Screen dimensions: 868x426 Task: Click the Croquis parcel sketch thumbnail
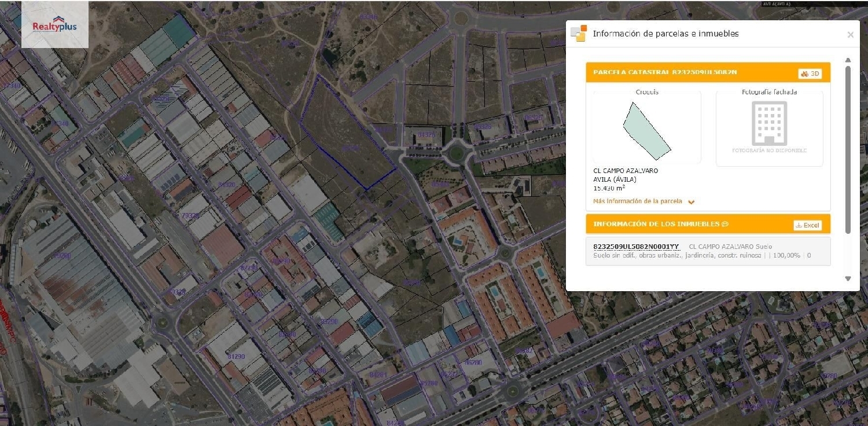pyautogui.click(x=646, y=130)
